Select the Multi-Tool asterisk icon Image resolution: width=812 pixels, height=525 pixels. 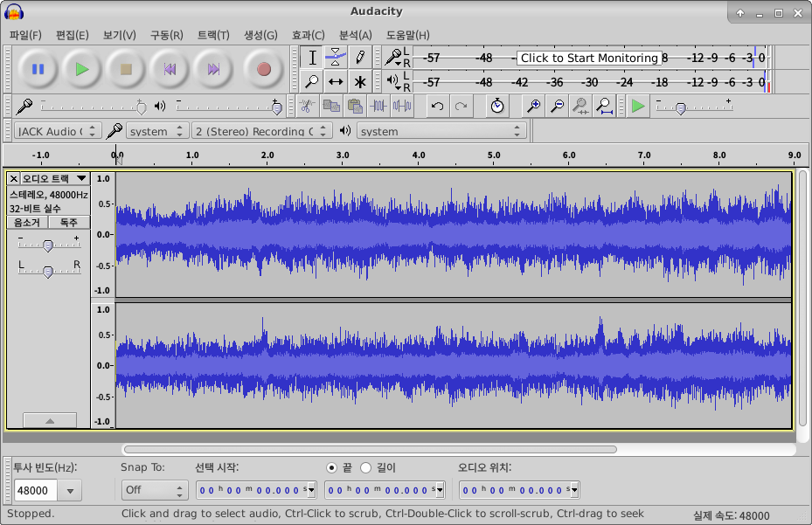click(359, 81)
